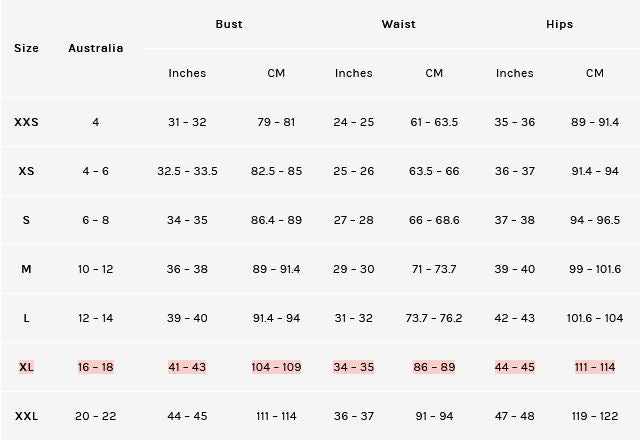Image resolution: width=644 pixels, height=441 pixels.
Task: Click the highlighted XL size label
Action: 27,367
